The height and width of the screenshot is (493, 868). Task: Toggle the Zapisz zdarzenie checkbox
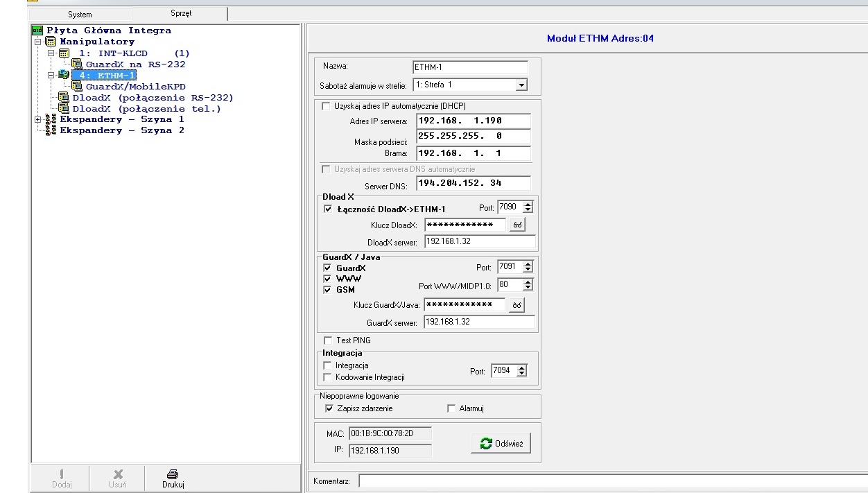[x=329, y=408]
